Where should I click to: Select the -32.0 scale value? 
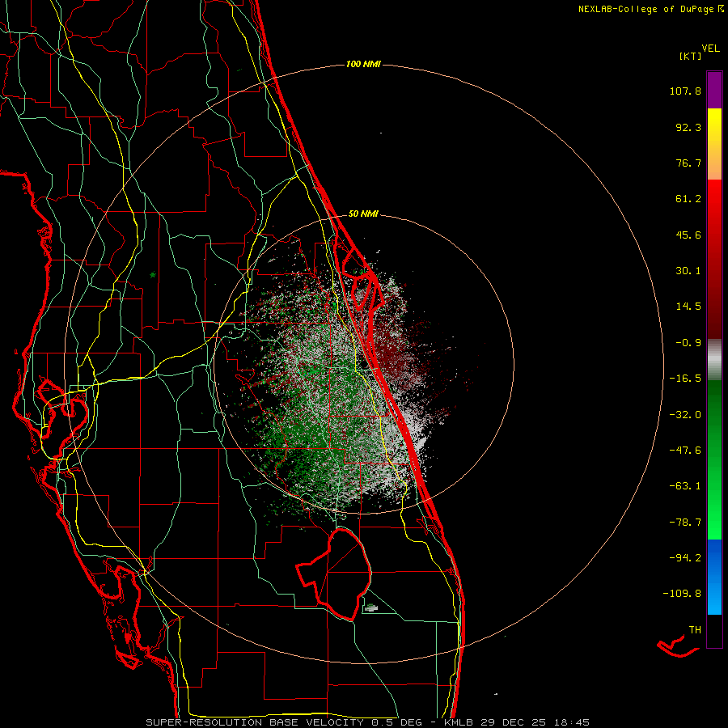(x=685, y=415)
